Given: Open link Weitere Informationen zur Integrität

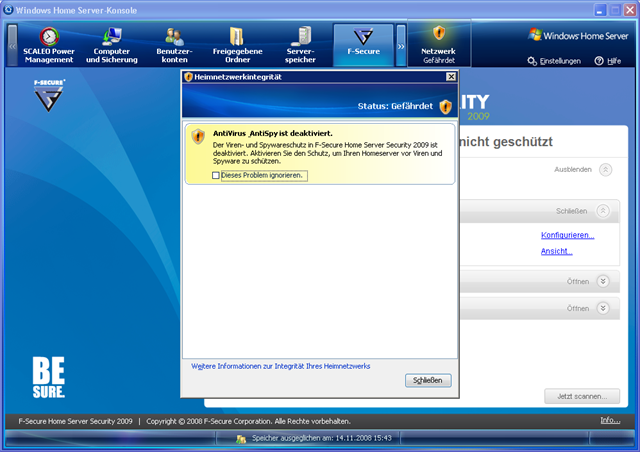Looking at the screenshot, I should (280, 366).
